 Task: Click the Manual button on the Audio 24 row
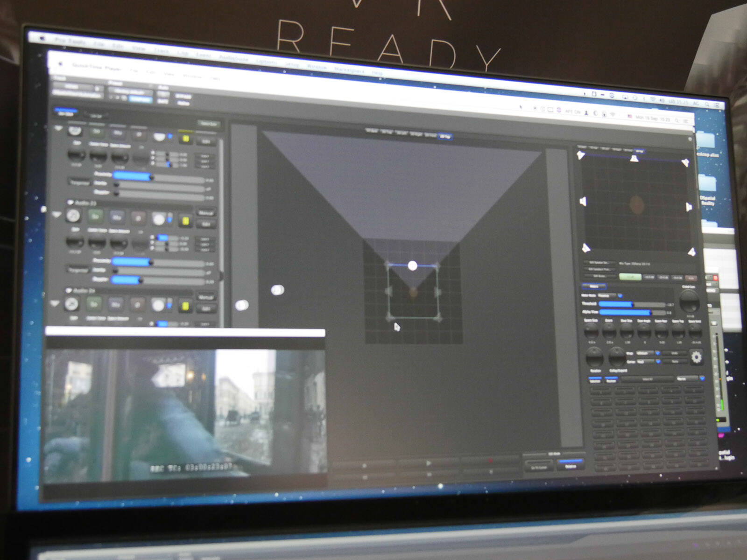pyautogui.click(x=206, y=297)
